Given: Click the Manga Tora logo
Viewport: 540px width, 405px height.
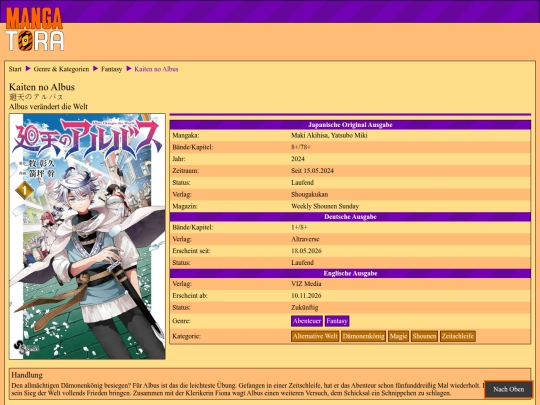Looking at the screenshot, I should point(35,29).
